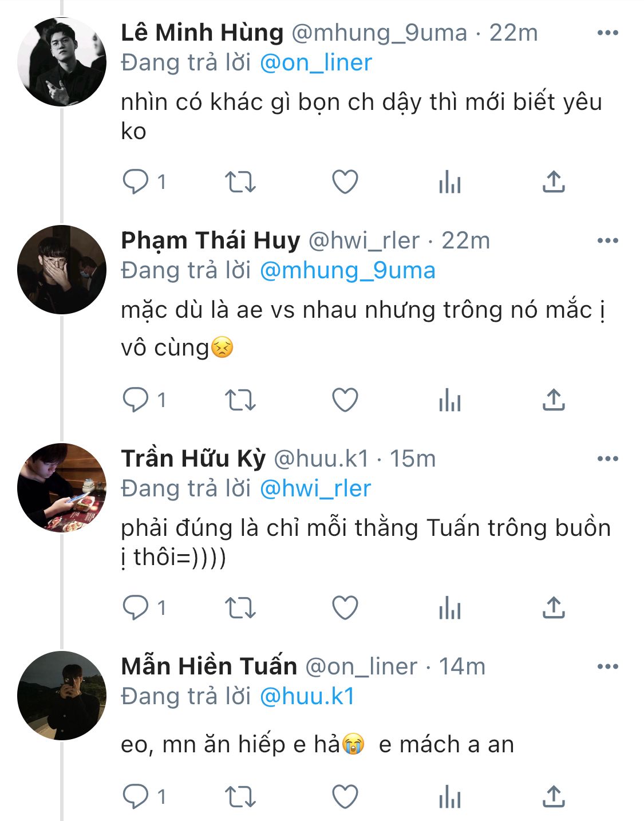Open more options on Mẫn Hiền Tuấn's tweet
644x821 pixels.
click(607, 666)
